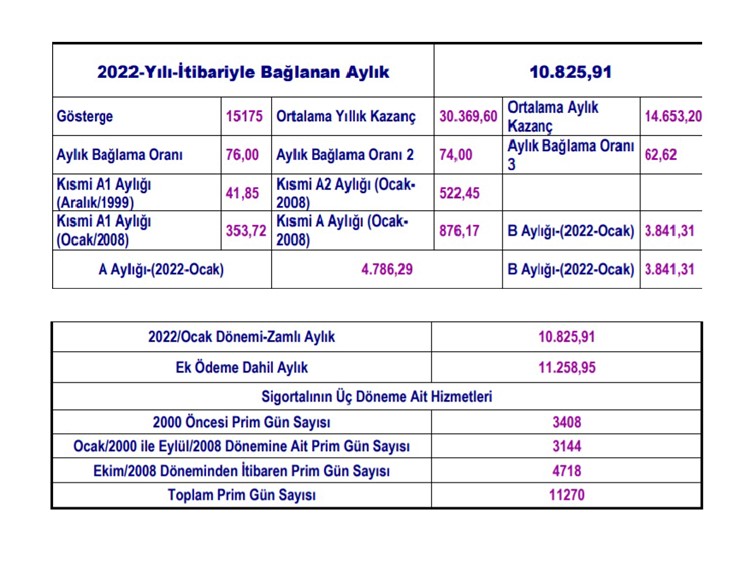Image resolution: width=756 pixels, height=570 pixels.
Task: Select the Gösterge value 15175
Action: pos(244,117)
